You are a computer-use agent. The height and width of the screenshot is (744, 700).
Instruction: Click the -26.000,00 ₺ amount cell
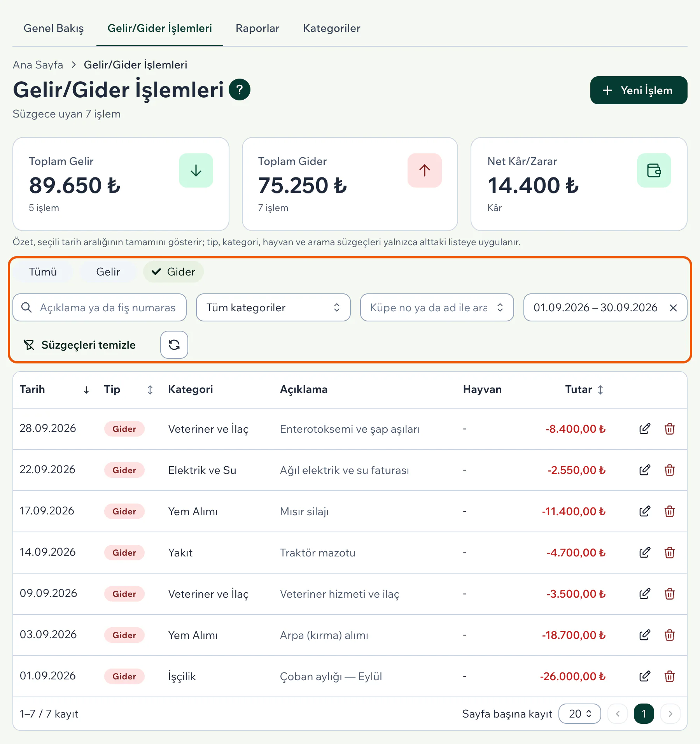click(572, 676)
